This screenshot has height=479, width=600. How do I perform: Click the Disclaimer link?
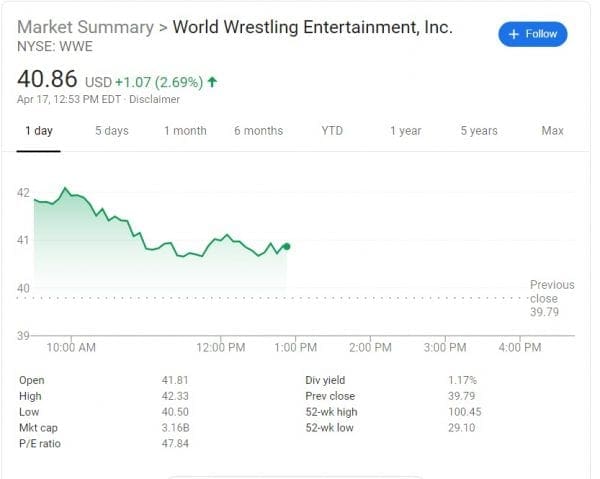coord(153,100)
